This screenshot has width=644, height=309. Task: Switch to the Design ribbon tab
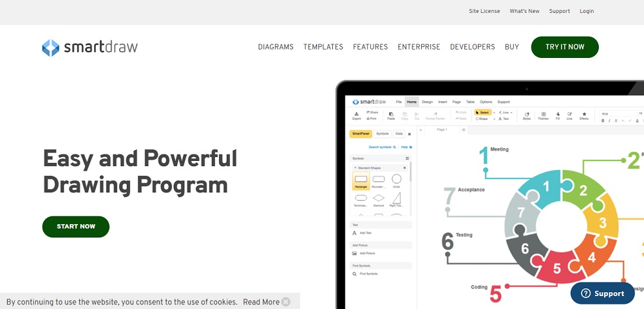coord(427,102)
